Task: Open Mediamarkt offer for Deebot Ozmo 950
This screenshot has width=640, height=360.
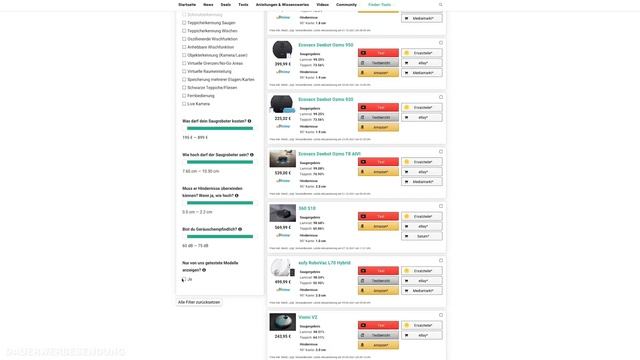Action: (x=422, y=73)
